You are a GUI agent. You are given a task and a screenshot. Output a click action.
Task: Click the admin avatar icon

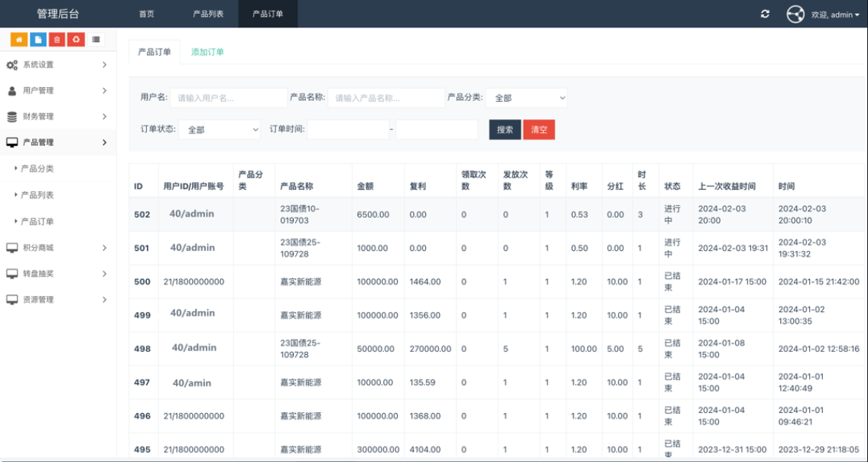click(795, 15)
